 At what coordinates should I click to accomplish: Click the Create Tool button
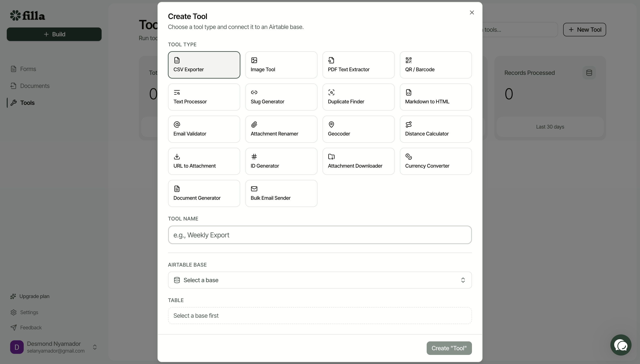tap(449, 348)
